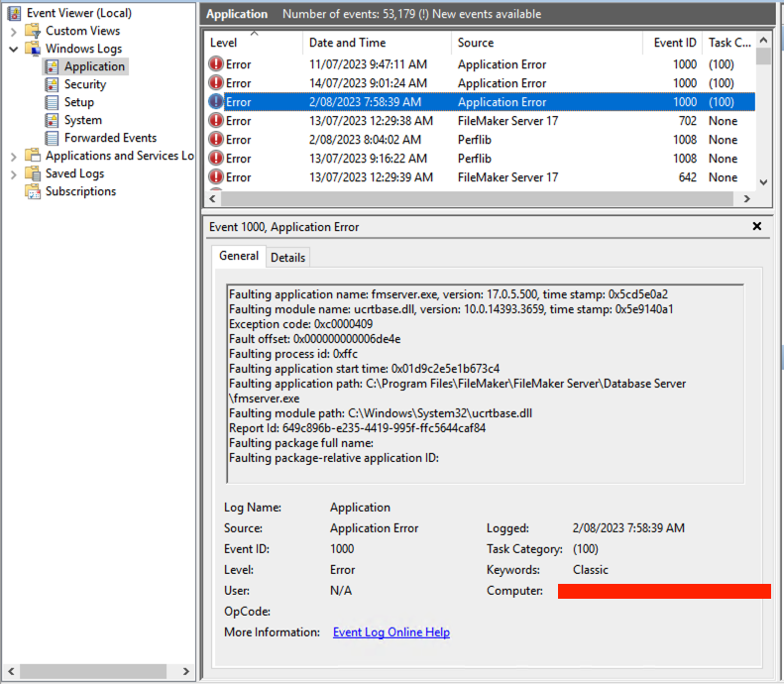784x684 pixels.
Task: Expand the Saved Logs node
Action: pyautogui.click(x=14, y=173)
